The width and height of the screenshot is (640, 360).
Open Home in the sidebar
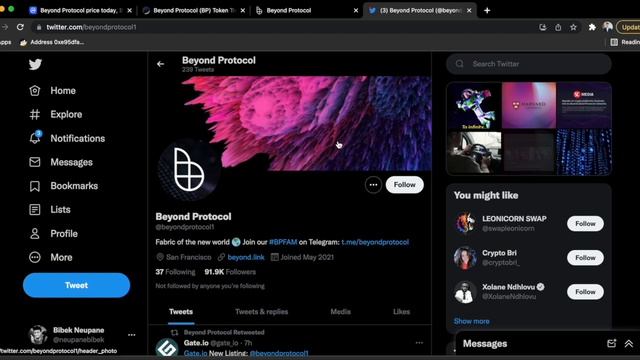(52, 91)
